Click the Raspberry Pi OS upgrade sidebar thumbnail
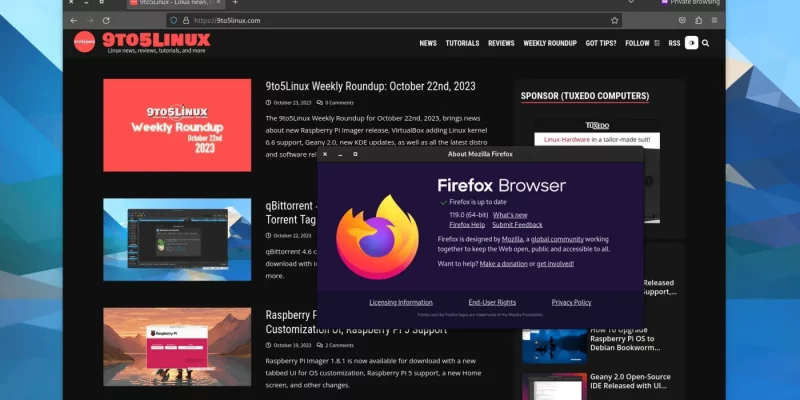 (x=554, y=346)
